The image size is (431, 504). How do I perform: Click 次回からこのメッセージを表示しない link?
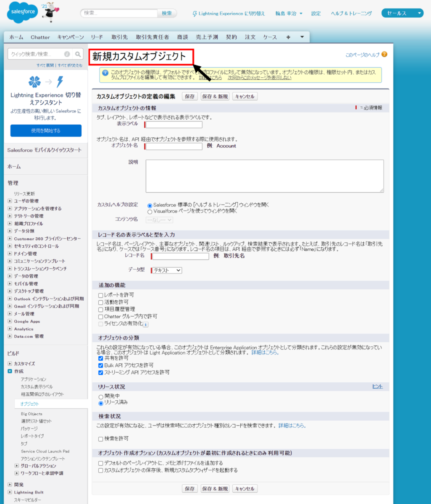259,78
